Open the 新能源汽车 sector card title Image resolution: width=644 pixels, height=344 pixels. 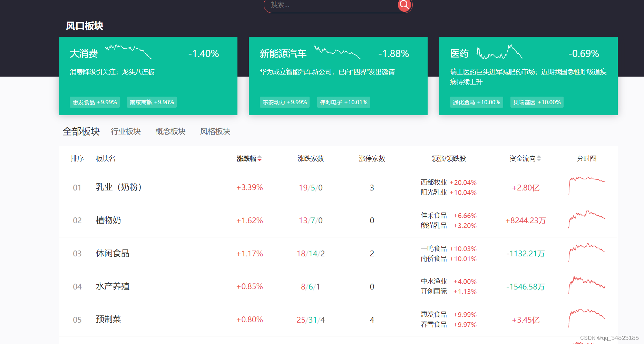[283, 53]
